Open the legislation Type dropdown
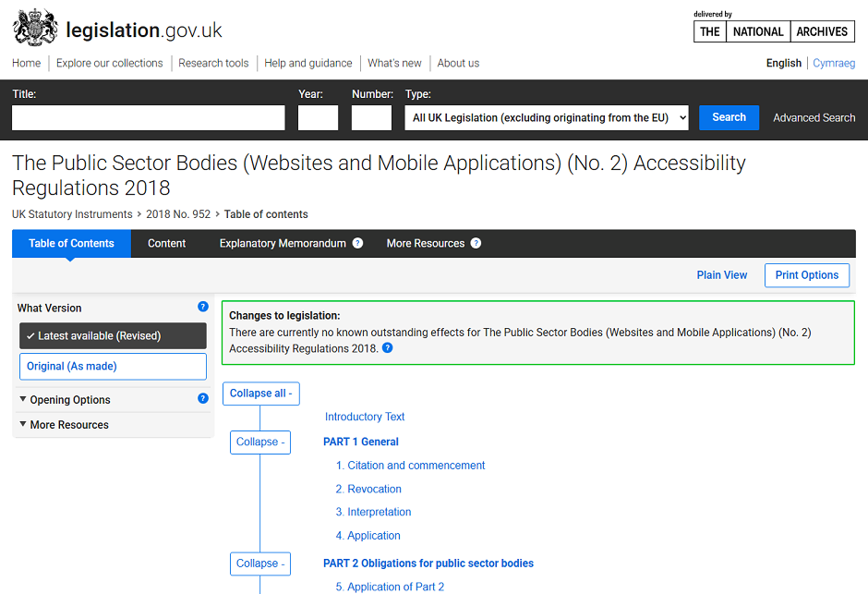This screenshot has width=868, height=594. click(x=547, y=118)
